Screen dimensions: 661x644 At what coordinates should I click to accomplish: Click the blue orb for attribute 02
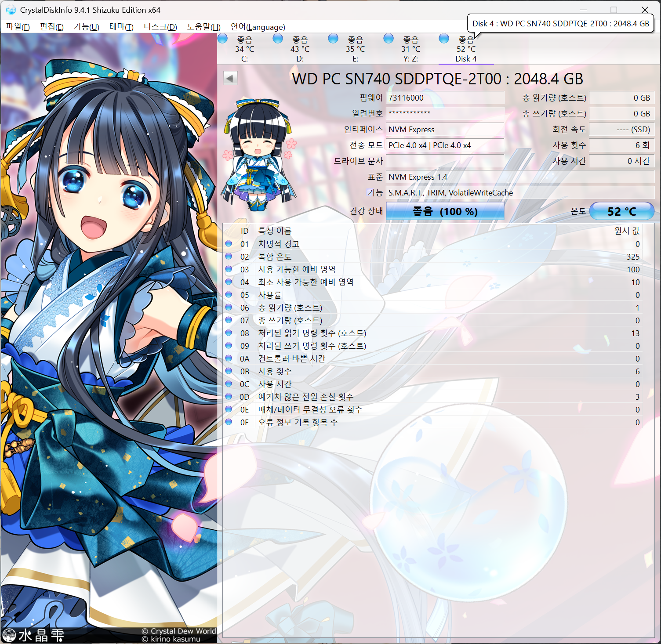[x=229, y=256]
